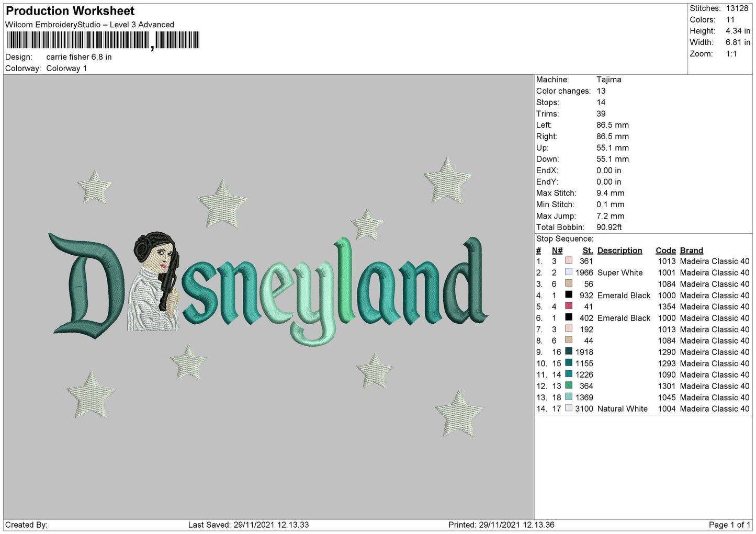Viewport: 756px width, 534px height.
Task: Click the bottom-left embroidered star
Action: click(91, 394)
